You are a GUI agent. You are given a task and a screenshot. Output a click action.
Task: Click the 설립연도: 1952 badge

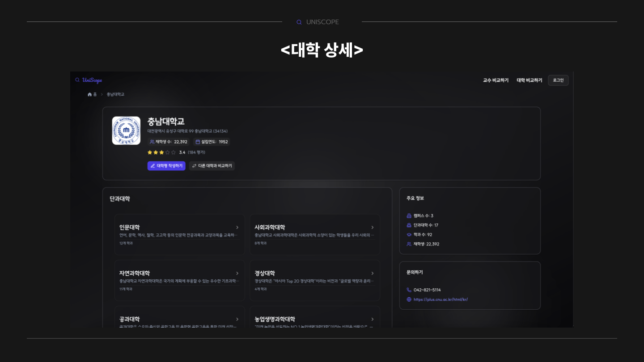point(212,142)
